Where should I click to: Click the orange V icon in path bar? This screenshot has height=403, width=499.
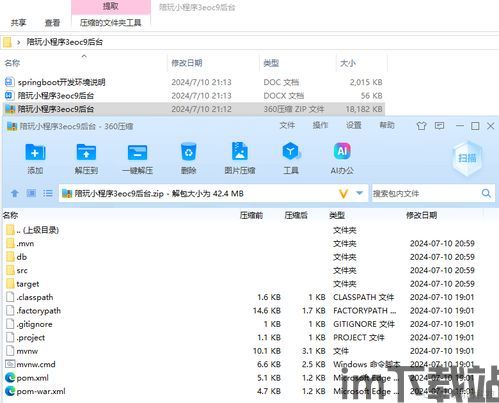pyautogui.click(x=343, y=194)
